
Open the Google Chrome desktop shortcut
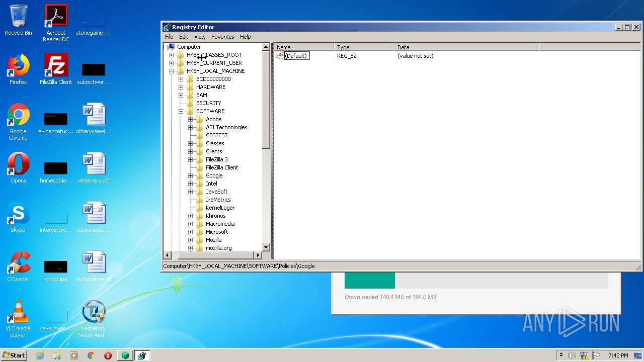(x=18, y=122)
